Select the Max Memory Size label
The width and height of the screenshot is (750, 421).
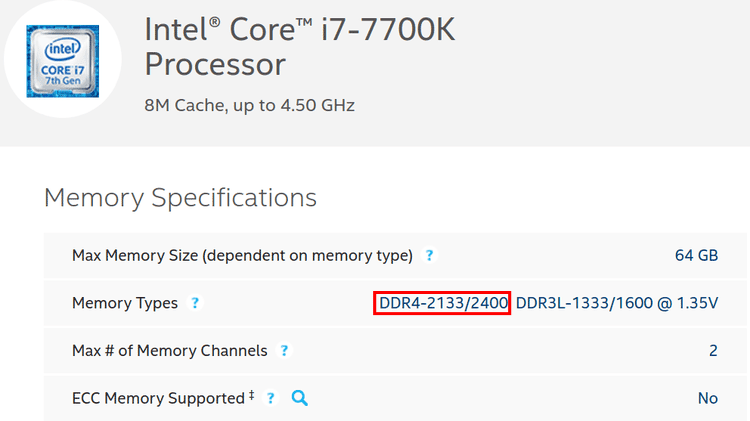click(x=243, y=255)
